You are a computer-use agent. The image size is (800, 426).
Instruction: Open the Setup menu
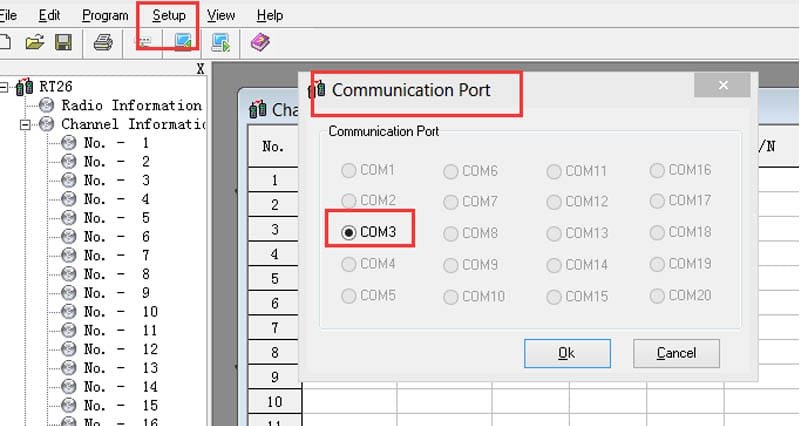click(168, 15)
